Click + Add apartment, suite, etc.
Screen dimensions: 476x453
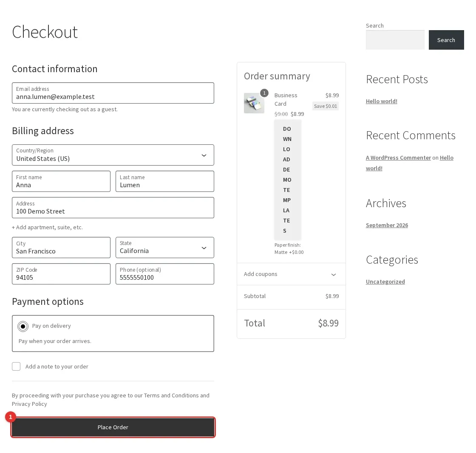tap(47, 228)
